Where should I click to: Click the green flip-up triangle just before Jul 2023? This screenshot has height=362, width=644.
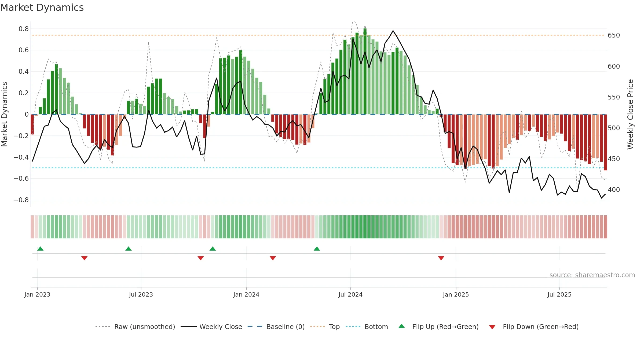point(129,249)
